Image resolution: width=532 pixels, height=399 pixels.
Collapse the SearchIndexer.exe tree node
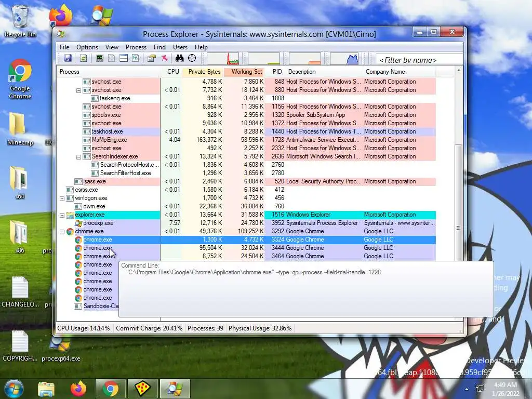[78, 157]
